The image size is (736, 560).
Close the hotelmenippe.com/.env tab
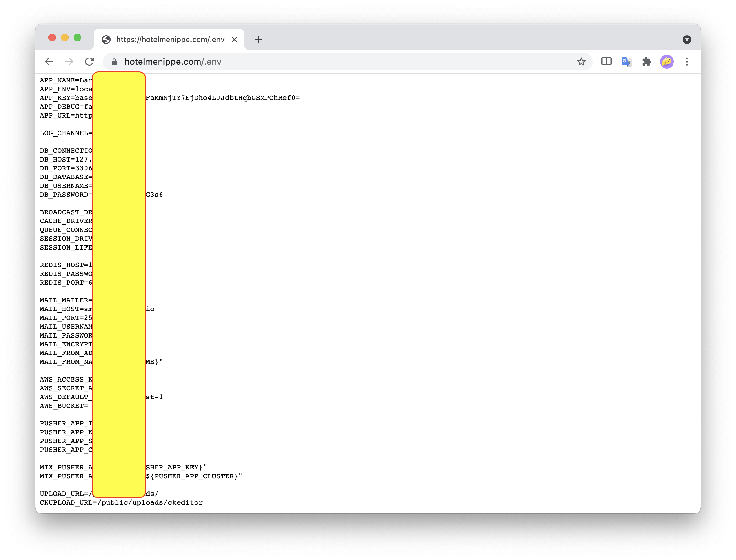[234, 40]
